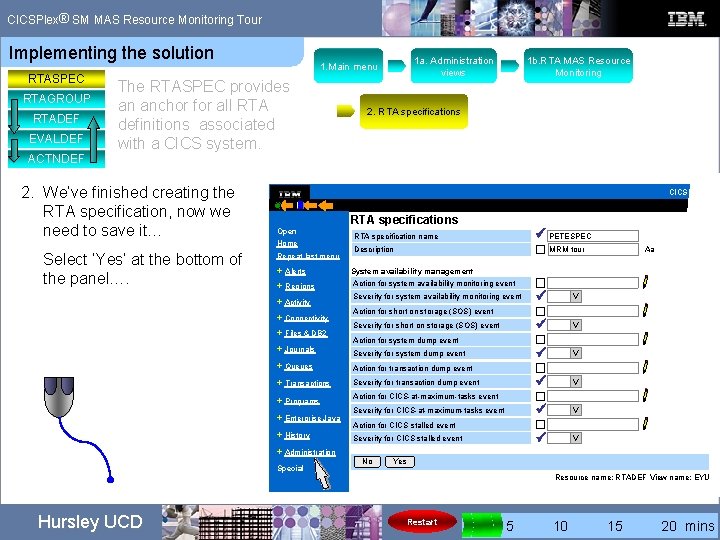Screen dimensions: 720x540
Task: Open the Enterprise Java menu link
Action: (312, 418)
